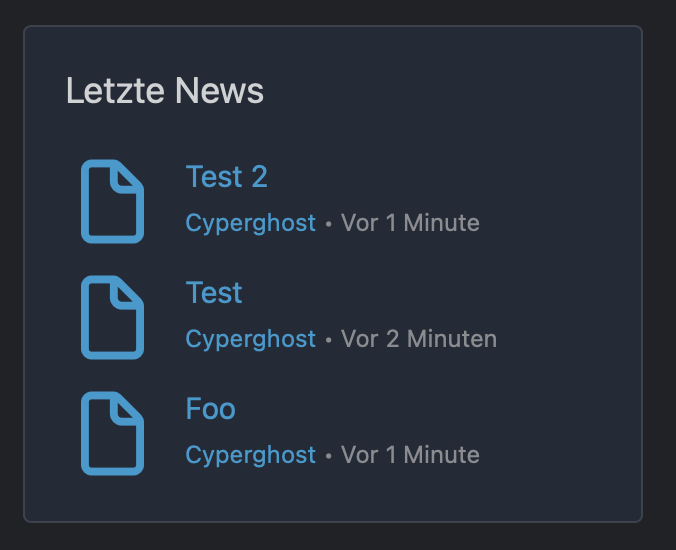Click separator dot before Vor 2 Minuten
676x550 pixels.
[329, 340]
